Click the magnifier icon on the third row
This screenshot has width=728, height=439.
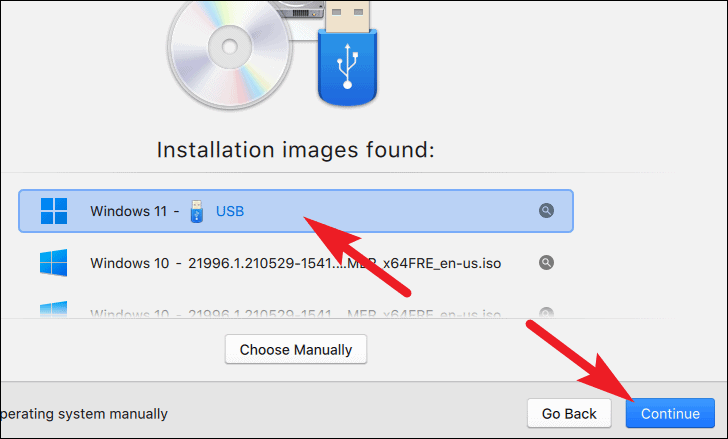[x=546, y=312]
